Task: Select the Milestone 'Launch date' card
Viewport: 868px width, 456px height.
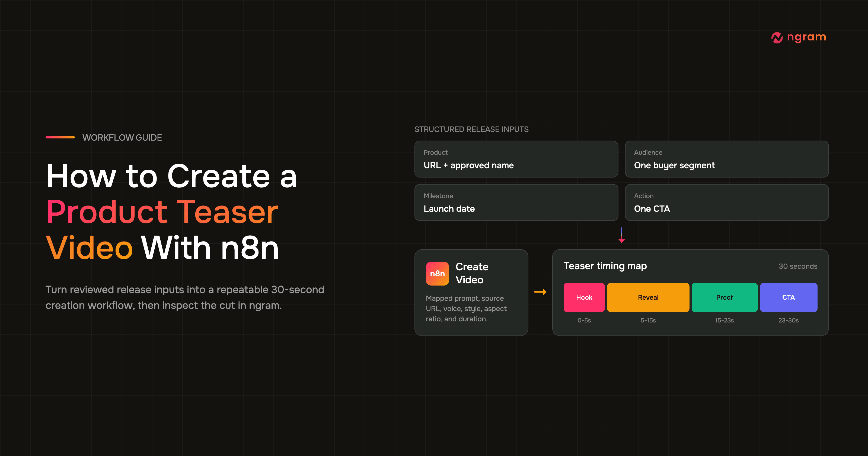Action: tap(516, 202)
